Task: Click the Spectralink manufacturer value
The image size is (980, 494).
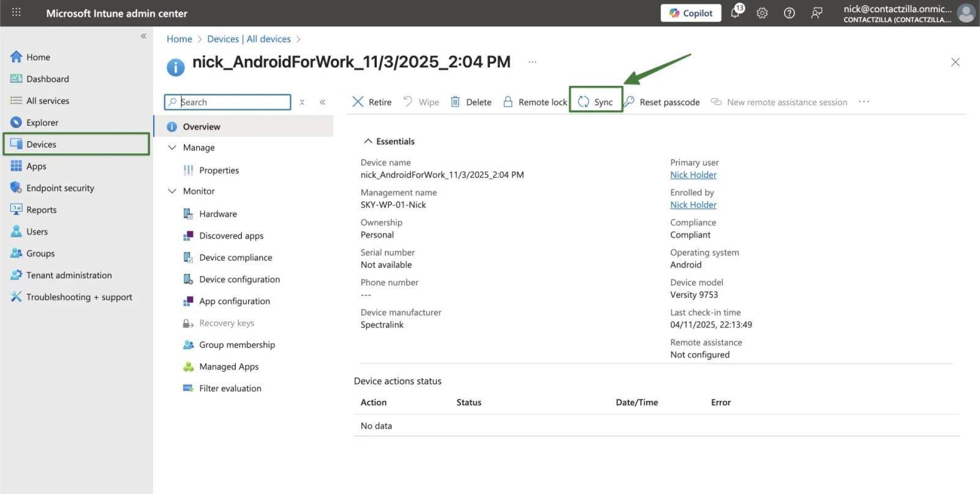Action: pos(382,325)
